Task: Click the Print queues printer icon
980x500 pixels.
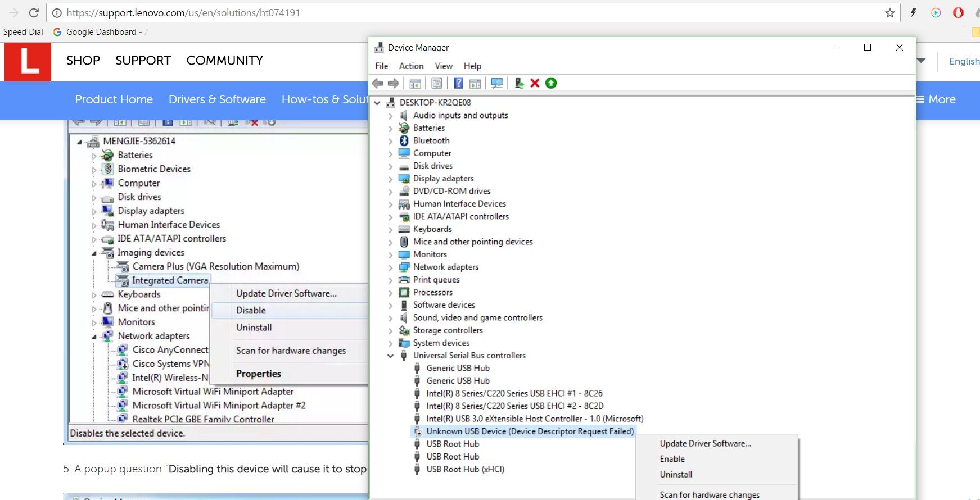Action: click(404, 280)
